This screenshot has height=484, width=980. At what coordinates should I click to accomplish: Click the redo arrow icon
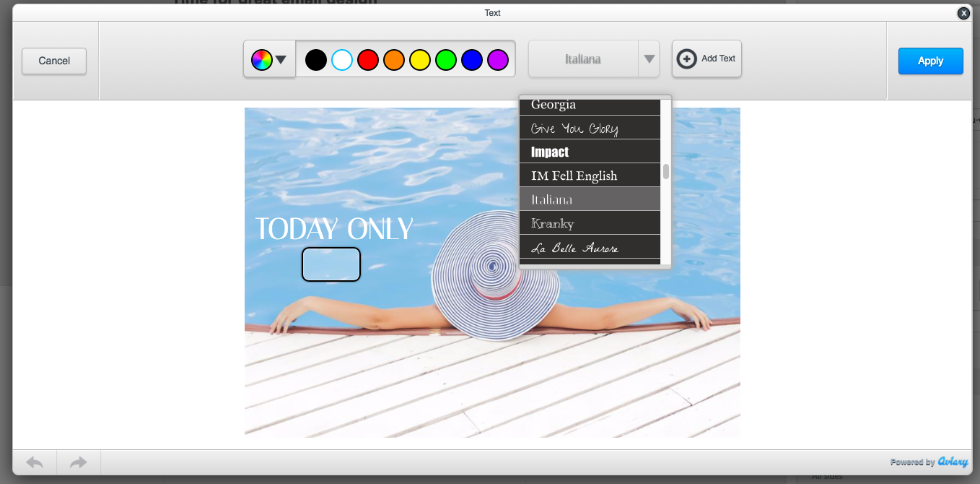[78, 462]
